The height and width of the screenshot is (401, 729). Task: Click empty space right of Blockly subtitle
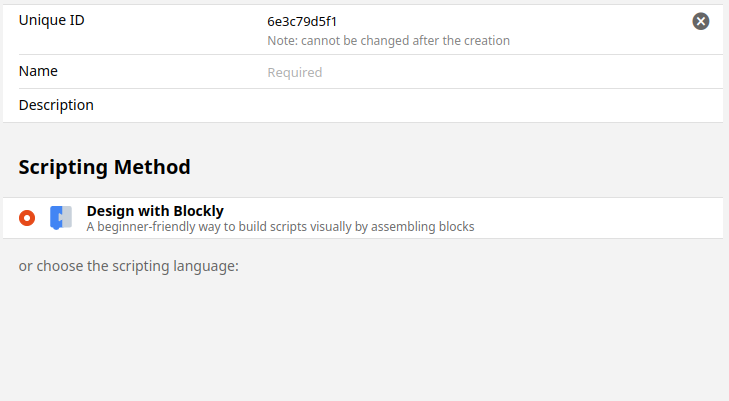click(600, 219)
